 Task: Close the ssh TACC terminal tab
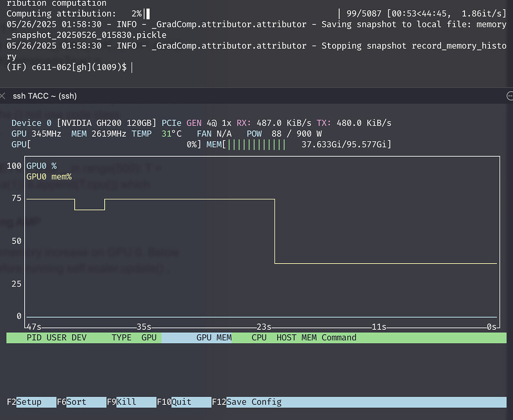[4, 95]
